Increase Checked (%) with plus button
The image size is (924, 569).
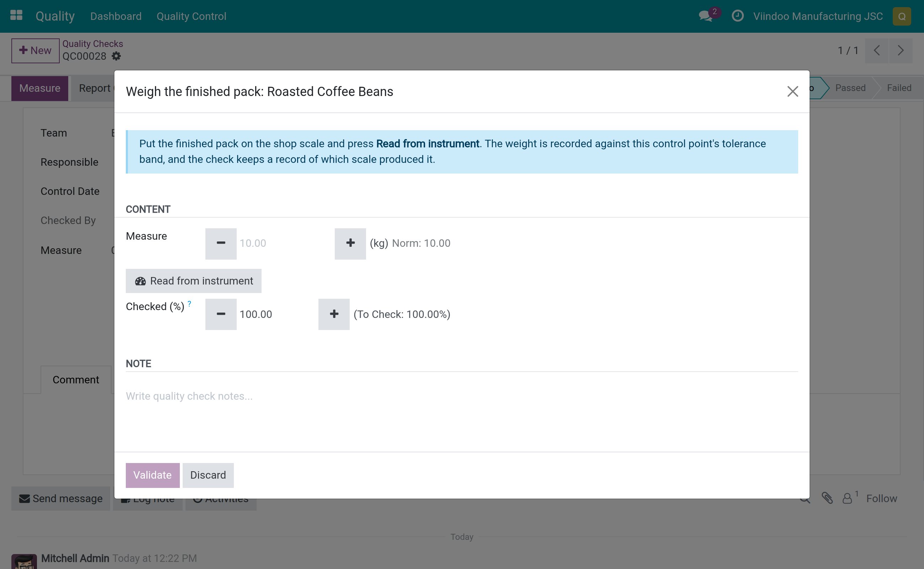(334, 314)
